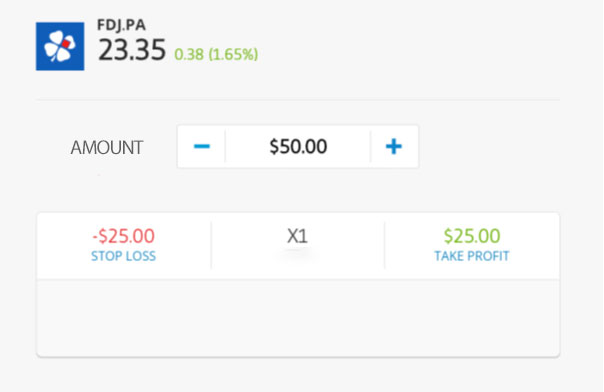Viewport: 604px width, 392px height.
Task: Click the green 0.38 price change
Action: tap(189, 54)
